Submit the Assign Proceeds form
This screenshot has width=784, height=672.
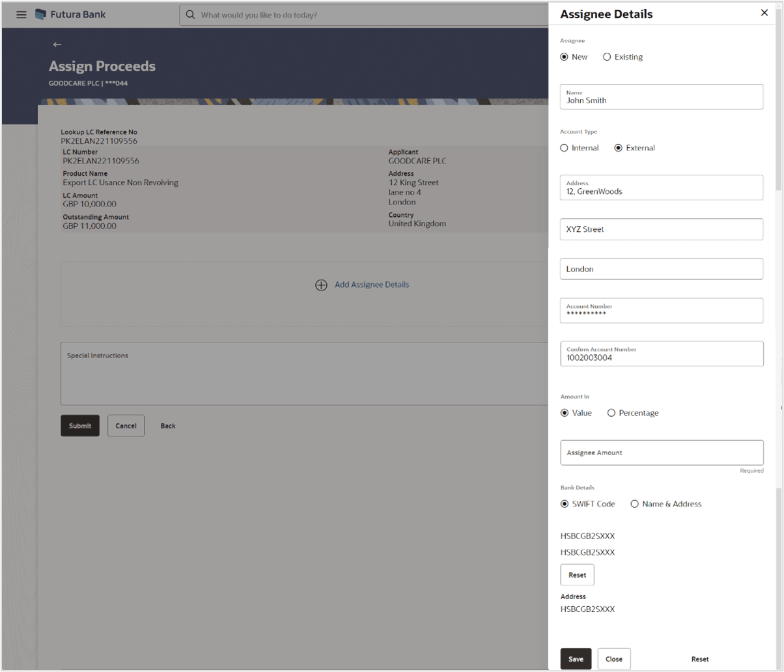click(x=79, y=425)
